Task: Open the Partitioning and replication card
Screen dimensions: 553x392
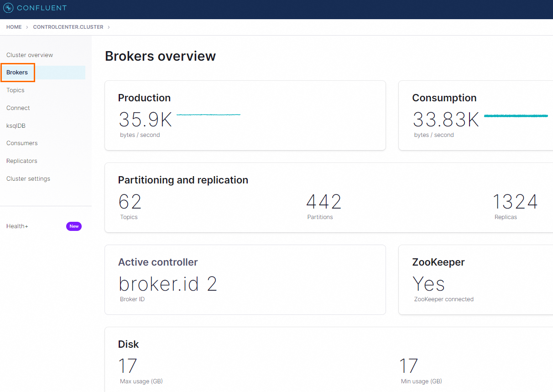Action: point(329,198)
